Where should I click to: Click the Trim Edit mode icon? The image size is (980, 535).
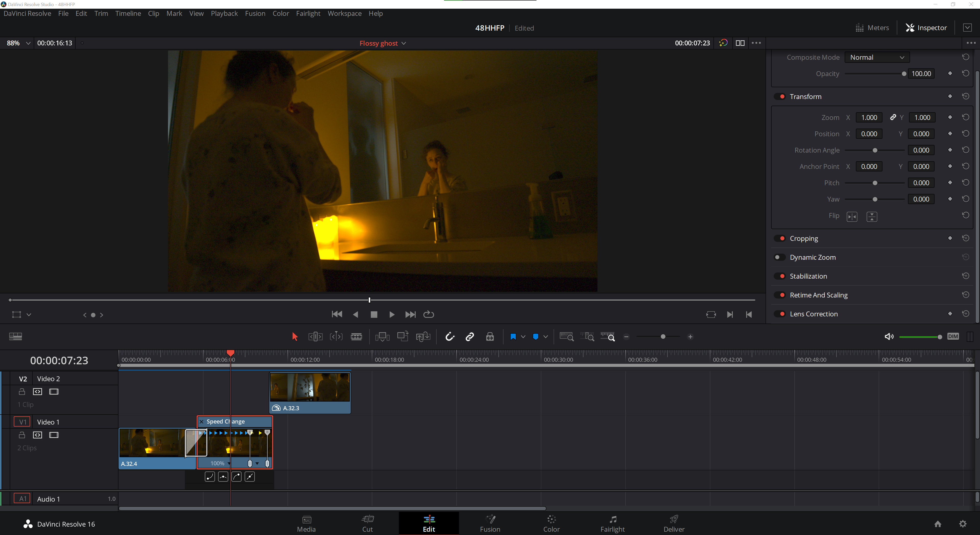click(315, 337)
